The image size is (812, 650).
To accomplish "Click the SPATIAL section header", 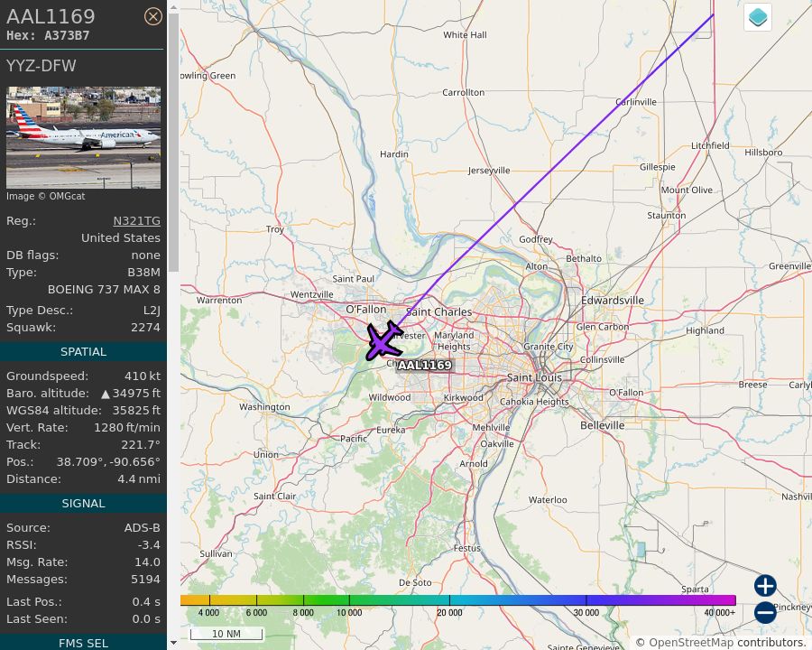I will coord(83,351).
